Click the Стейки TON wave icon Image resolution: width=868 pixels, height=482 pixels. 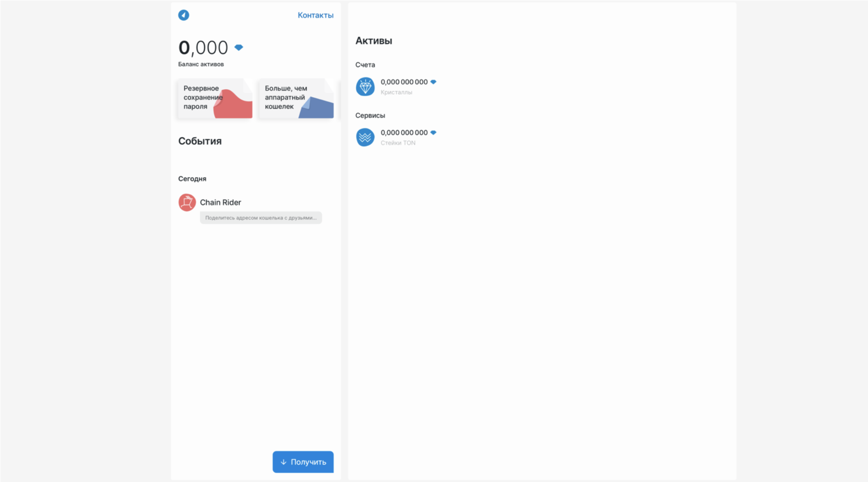365,137
